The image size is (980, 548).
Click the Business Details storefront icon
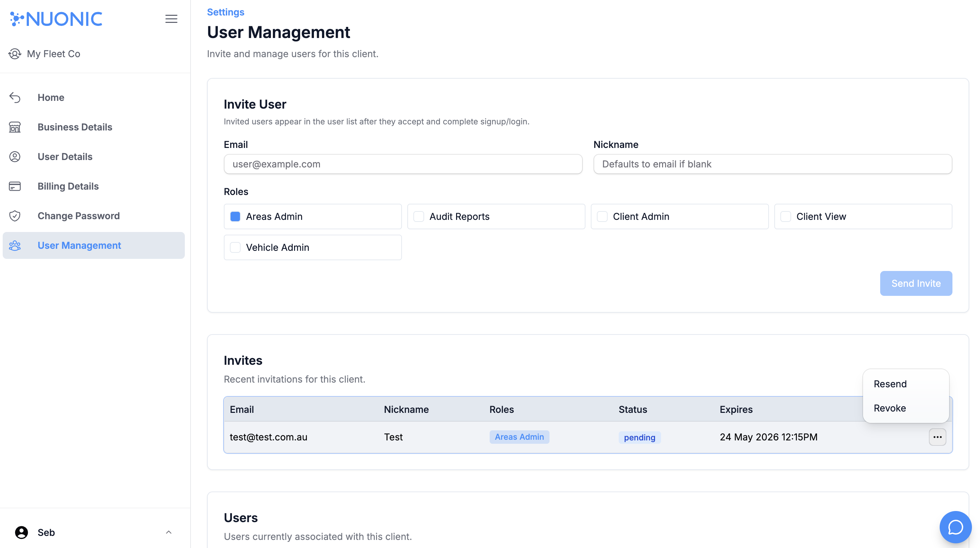click(15, 127)
